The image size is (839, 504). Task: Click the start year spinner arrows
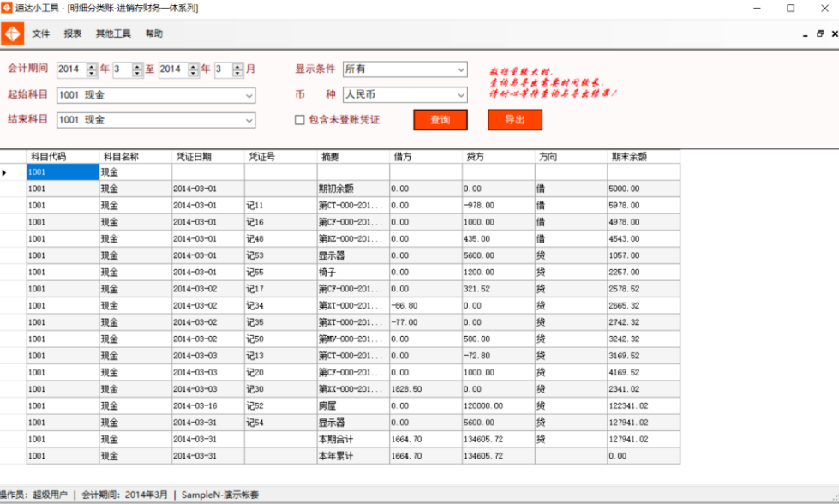pyautogui.click(x=92, y=69)
